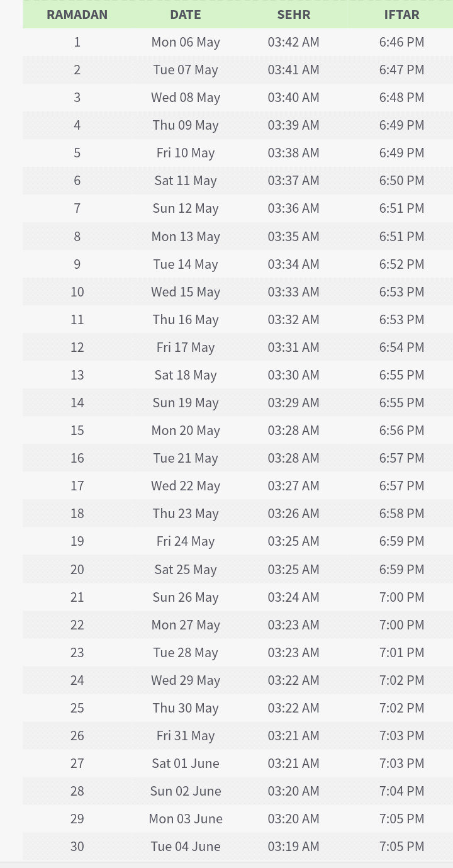Click the IFTAR column header
Screen dimensions: 453x868
[401, 14]
